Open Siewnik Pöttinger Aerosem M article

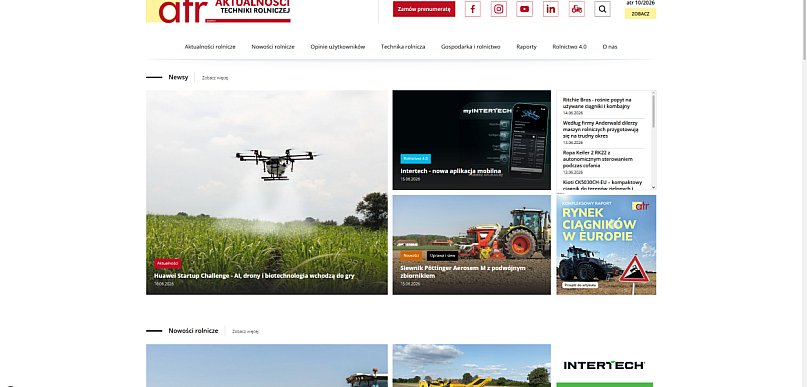471,245
